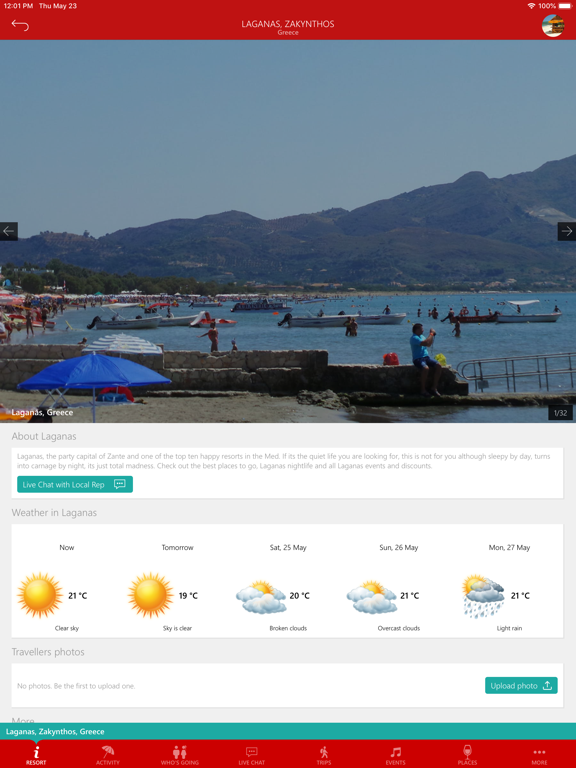Click the 'Now' forecast heading
Viewport: 576px width, 768px height.
pyautogui.click(x=67, y=548)
